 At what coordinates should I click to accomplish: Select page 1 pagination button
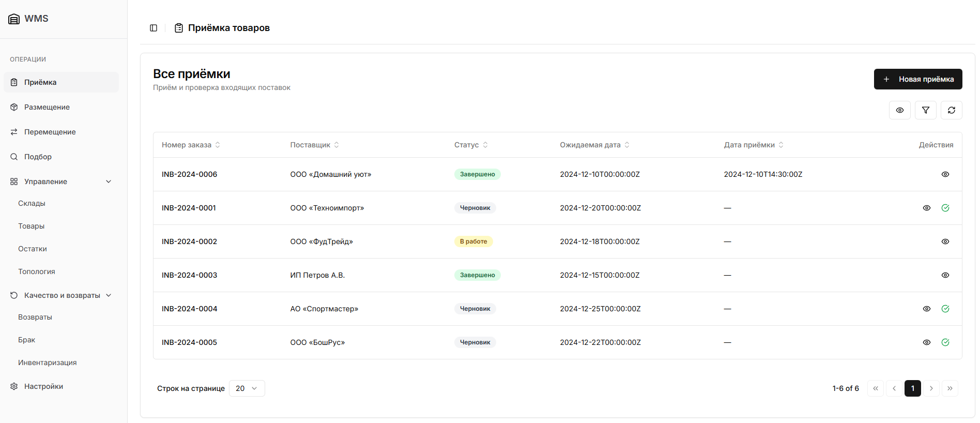pyautogui.click(x=912, y=388)
